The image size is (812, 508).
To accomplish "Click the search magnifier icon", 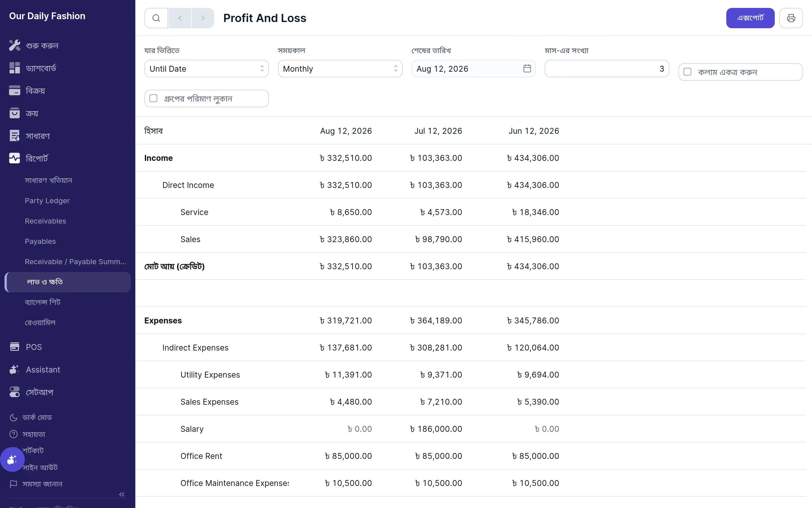I will click(x=156, y=18).
